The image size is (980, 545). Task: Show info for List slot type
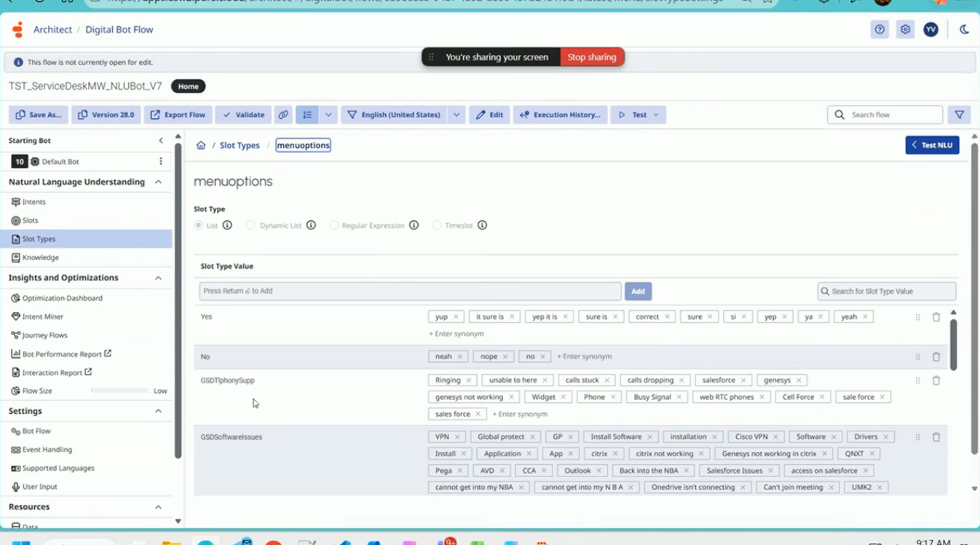[x=227, y=225]
